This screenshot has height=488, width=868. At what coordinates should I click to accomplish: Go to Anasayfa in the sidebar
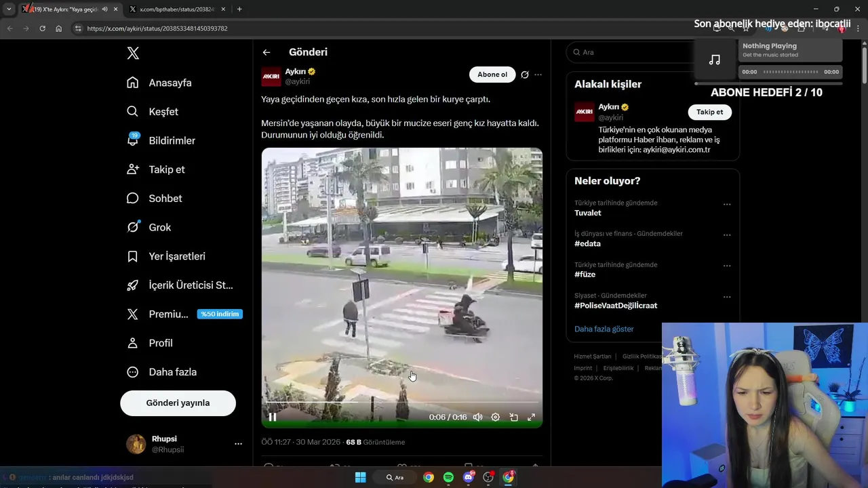pos(159,83)
